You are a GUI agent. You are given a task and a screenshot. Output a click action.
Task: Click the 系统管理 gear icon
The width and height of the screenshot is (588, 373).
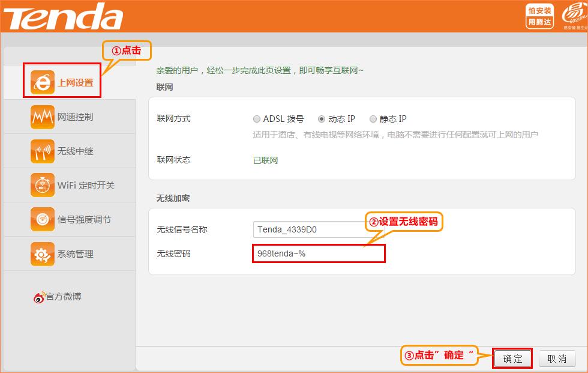pyautogui.click(x=43, y=253)
